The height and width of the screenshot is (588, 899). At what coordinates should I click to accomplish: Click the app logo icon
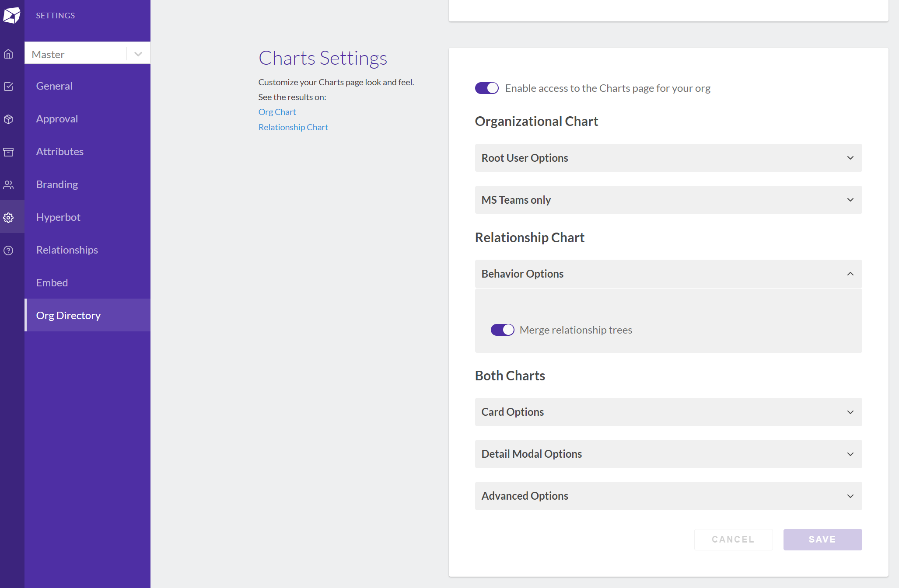(12, 15)
